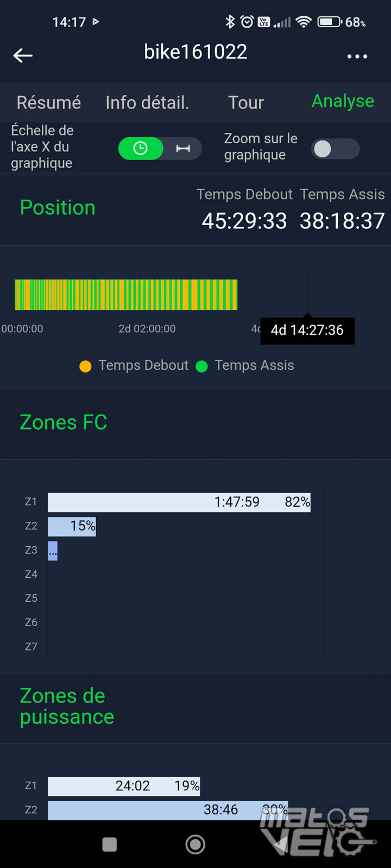The width and height of the screenshot is (391, 868).
Task: Tap the green Temps Assis legend dot
Action: coord(201,366)
